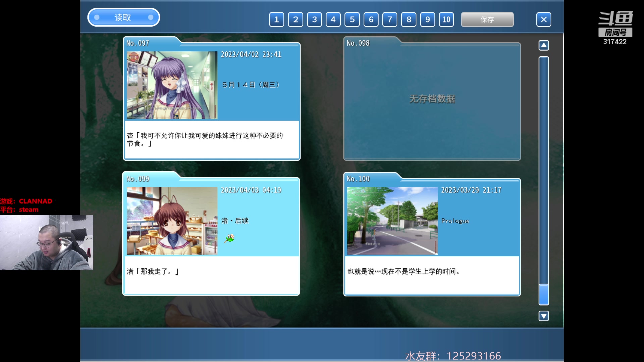This screenshot has height=362, width=644.
Task: Select save page 5
Action: tap(352, 19)
